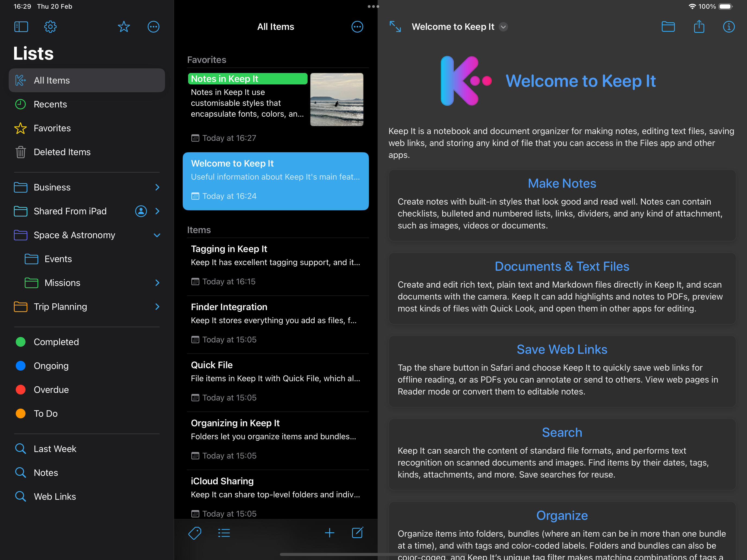Expand the Trip Planning chevron
This screenshot has height=560, width=747.
(157, 307)
